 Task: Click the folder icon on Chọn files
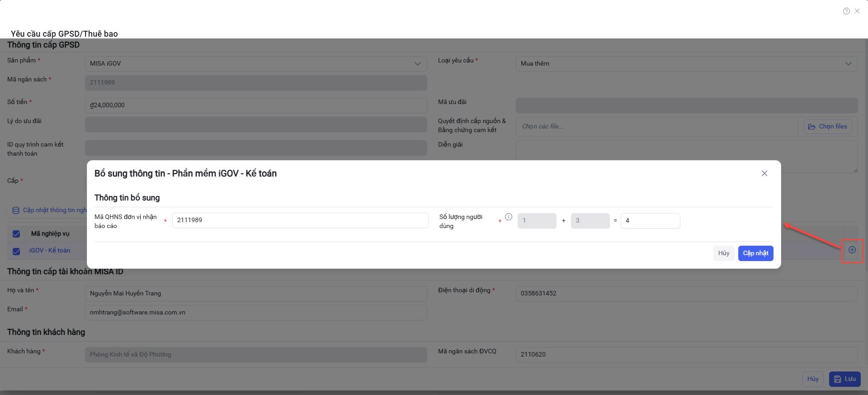click(x=812, y=127)
